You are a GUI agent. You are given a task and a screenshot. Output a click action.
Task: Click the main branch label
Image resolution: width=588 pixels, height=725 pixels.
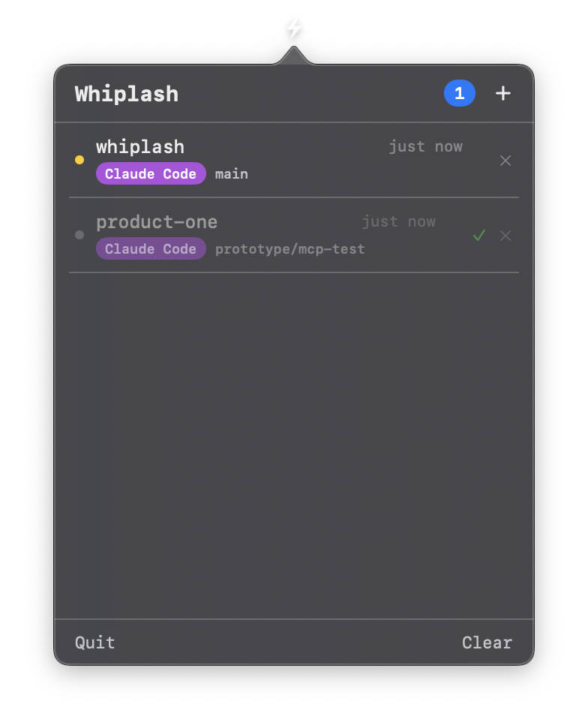click(x=231, y=173)
